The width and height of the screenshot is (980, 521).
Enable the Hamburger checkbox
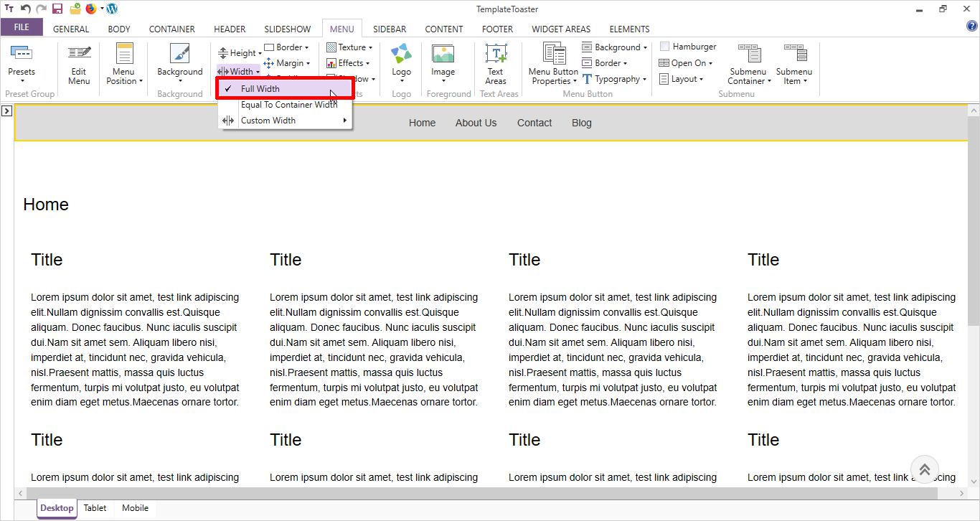point(664,47)
